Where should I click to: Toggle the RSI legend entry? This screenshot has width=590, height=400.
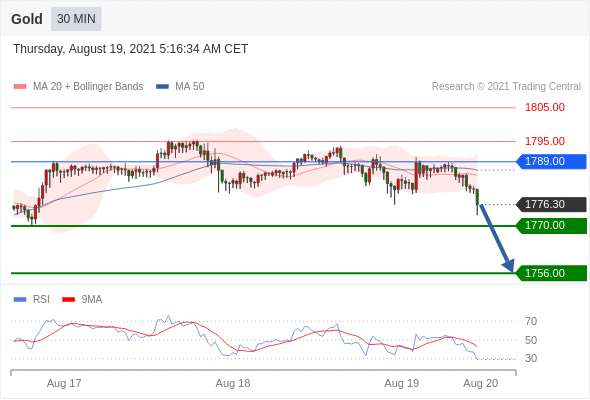tap(32, 300)
